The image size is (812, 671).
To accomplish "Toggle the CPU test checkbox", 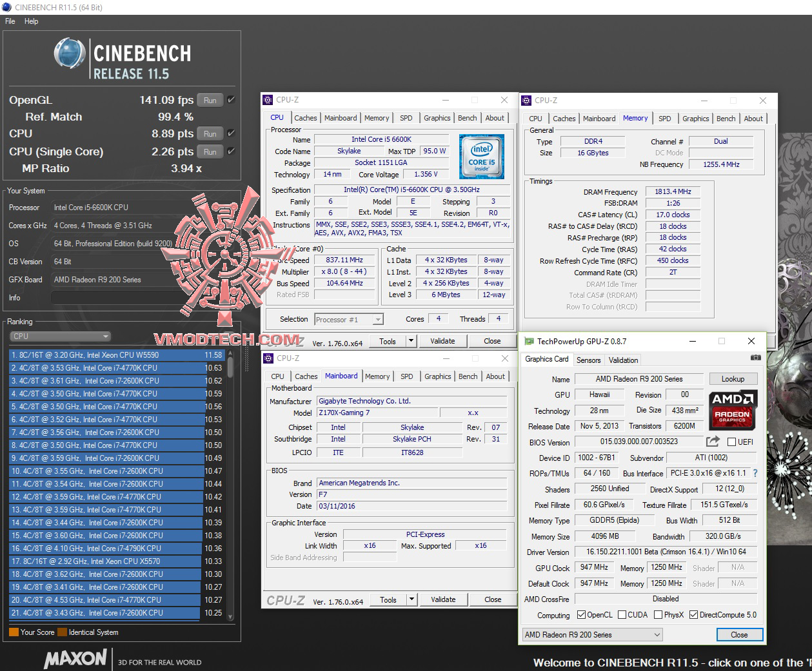I will [232, 133].
